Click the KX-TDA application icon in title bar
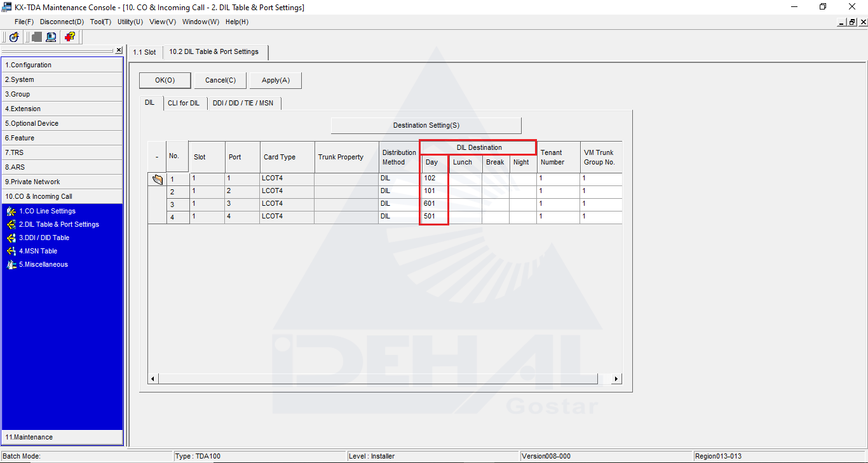This screenshot has width=868, height=463. [6, 7]
